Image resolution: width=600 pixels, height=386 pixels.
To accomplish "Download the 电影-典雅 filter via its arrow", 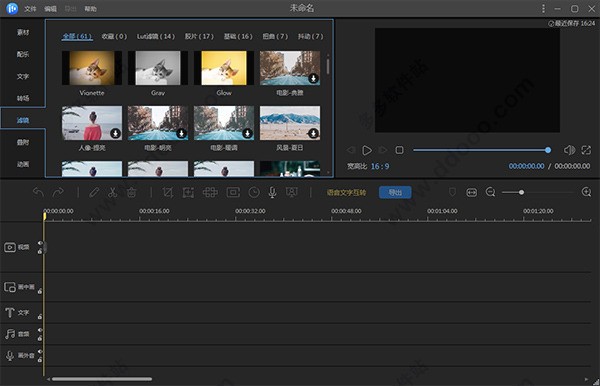I will [x=313, y=78].
